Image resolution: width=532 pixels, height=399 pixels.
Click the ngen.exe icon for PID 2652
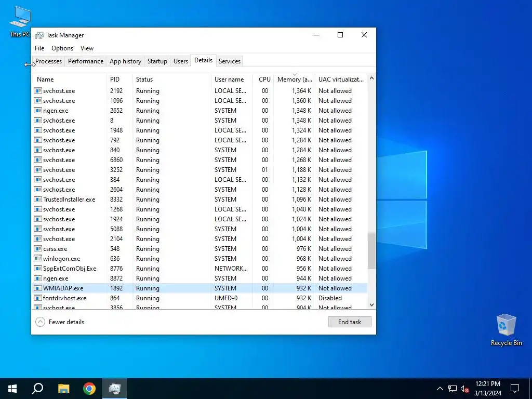38,111
